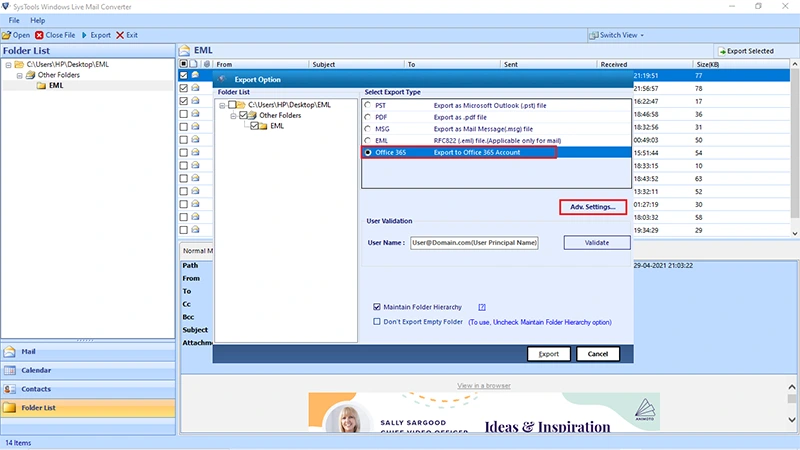800x450 pixels.
Task: Click the mail icon in the size 31 row
Action: point(195,127)
